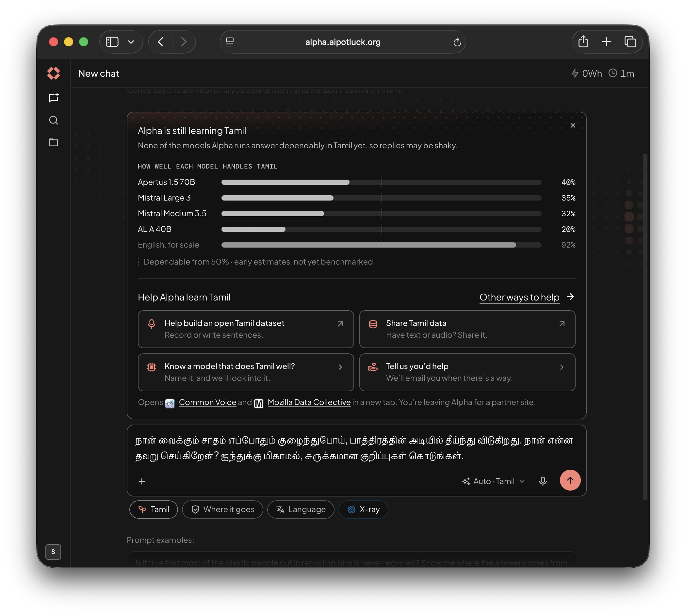Open the Mozilla Data Collective link

tap(309, 402)
